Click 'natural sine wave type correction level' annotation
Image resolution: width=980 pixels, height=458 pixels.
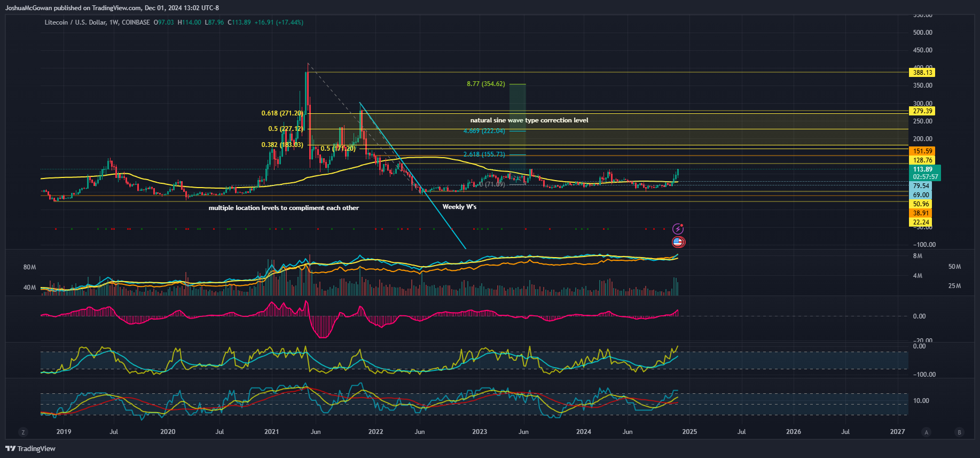point(529,120)
